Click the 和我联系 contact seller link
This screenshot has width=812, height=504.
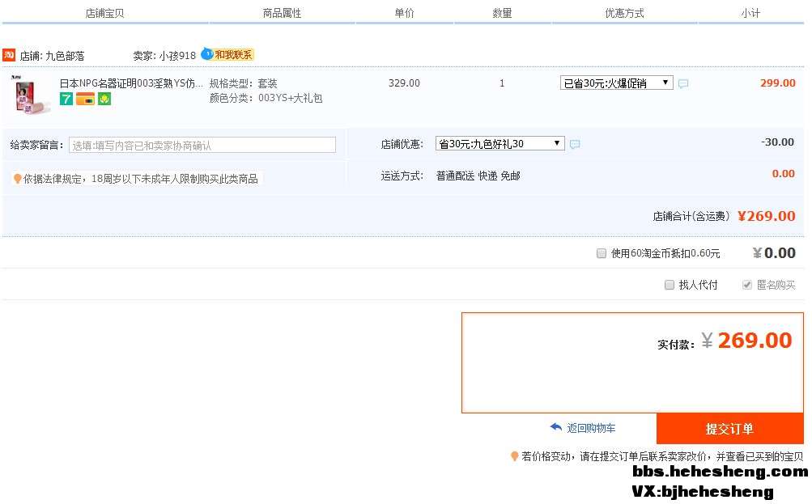coord(233,55)
